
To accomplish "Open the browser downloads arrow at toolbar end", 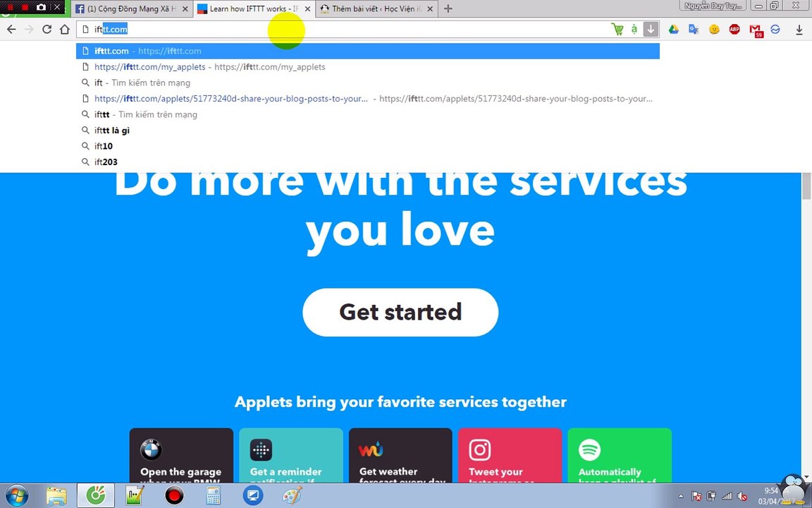I will tap(799, 30).
